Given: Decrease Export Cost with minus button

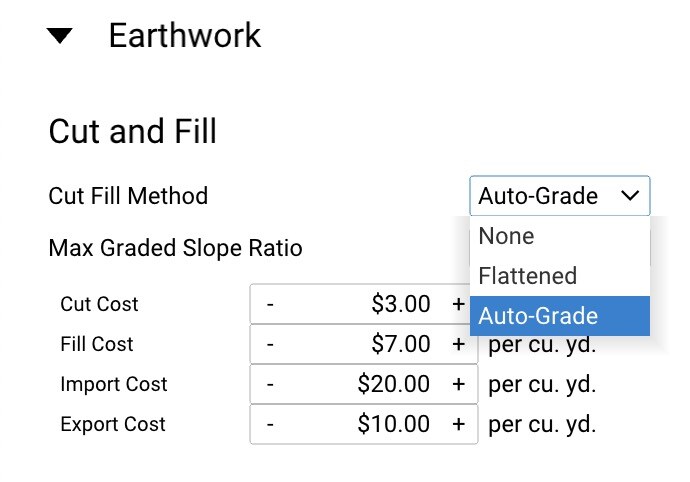Looking at the screenshot, I should coord(270,424).
